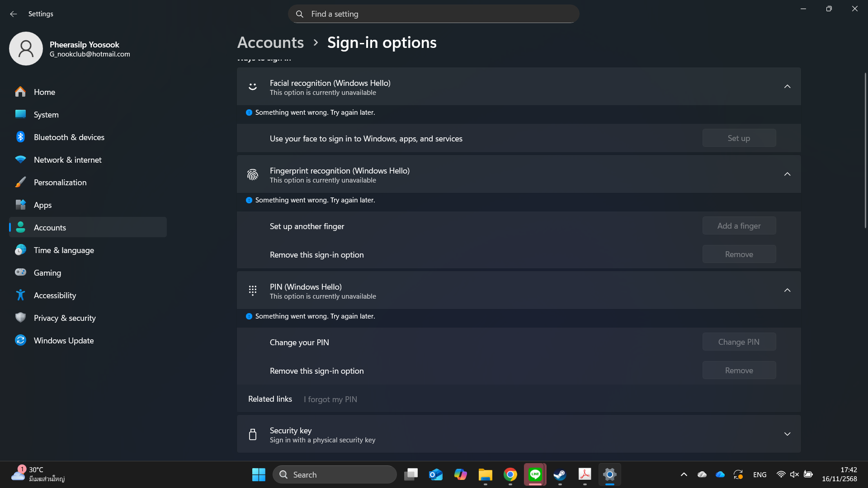Click the user profile avatar picture

click(26, 49)
